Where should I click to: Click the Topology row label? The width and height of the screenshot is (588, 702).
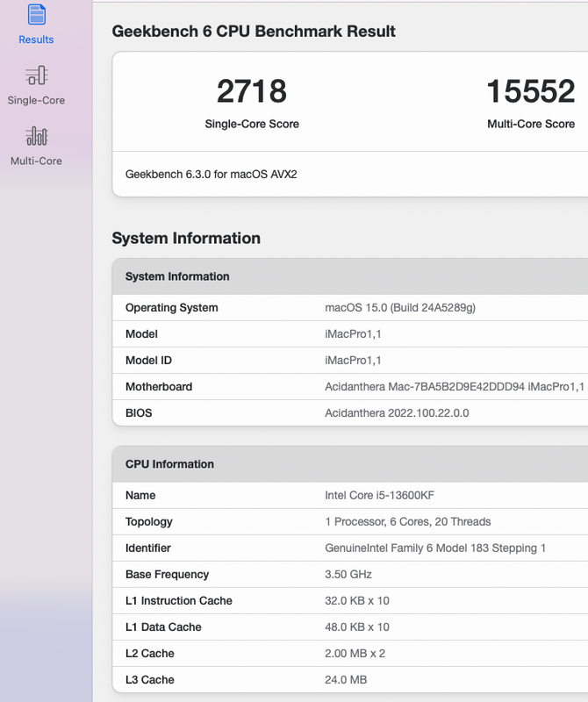pos(148,522)
